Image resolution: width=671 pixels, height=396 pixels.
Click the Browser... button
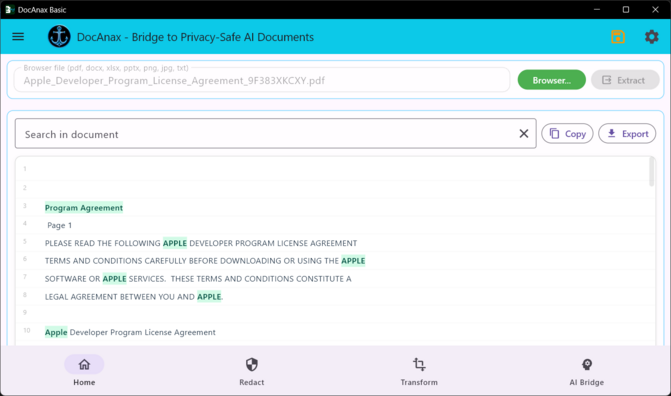552,80
